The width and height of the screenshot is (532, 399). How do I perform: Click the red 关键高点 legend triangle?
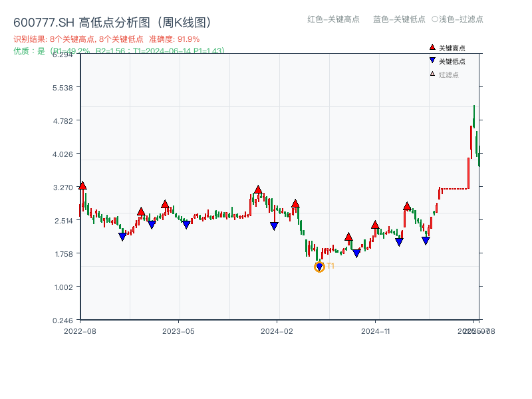tap(432, 48)
